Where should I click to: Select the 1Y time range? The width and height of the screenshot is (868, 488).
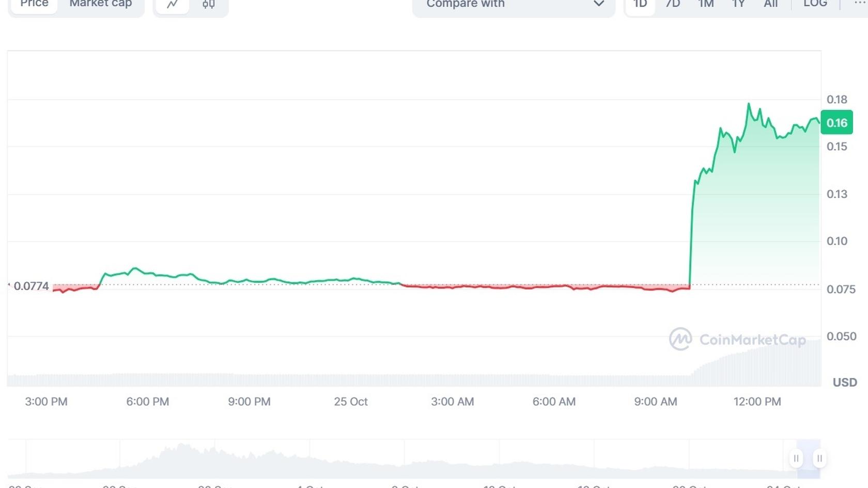point(738,4)
